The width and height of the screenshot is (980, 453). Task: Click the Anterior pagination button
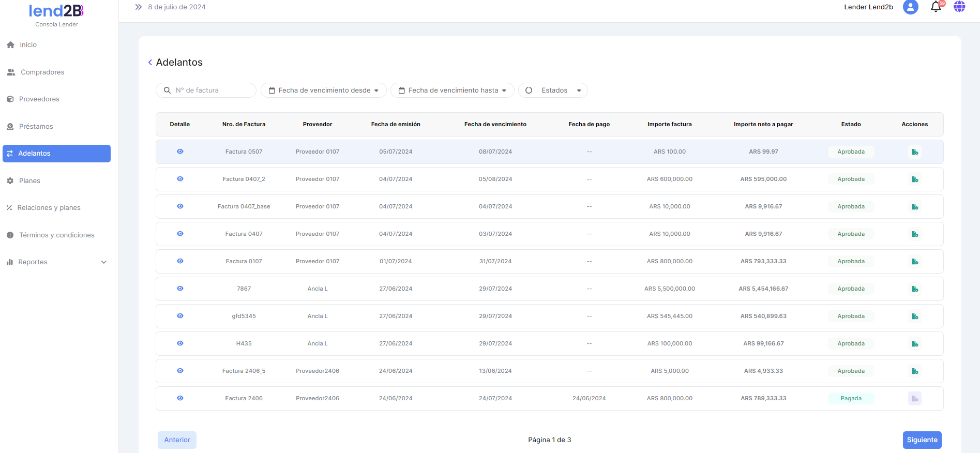point(177,440)
